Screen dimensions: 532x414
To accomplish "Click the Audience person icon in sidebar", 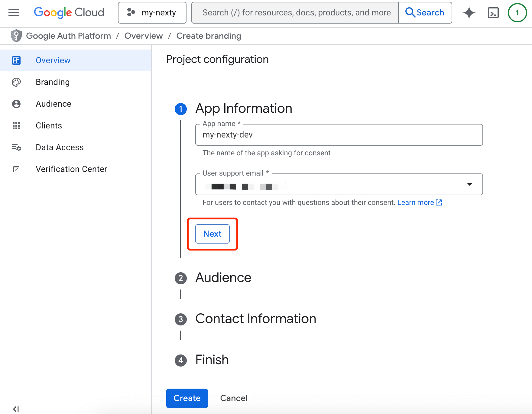I will 16,104.
